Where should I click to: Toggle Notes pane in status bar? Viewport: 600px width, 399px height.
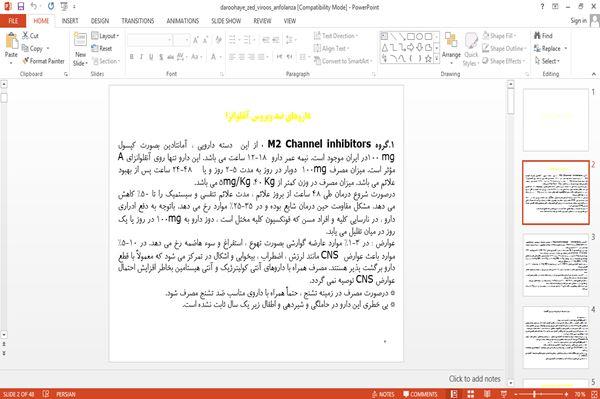pyautogui.click(x=383, y=394)
